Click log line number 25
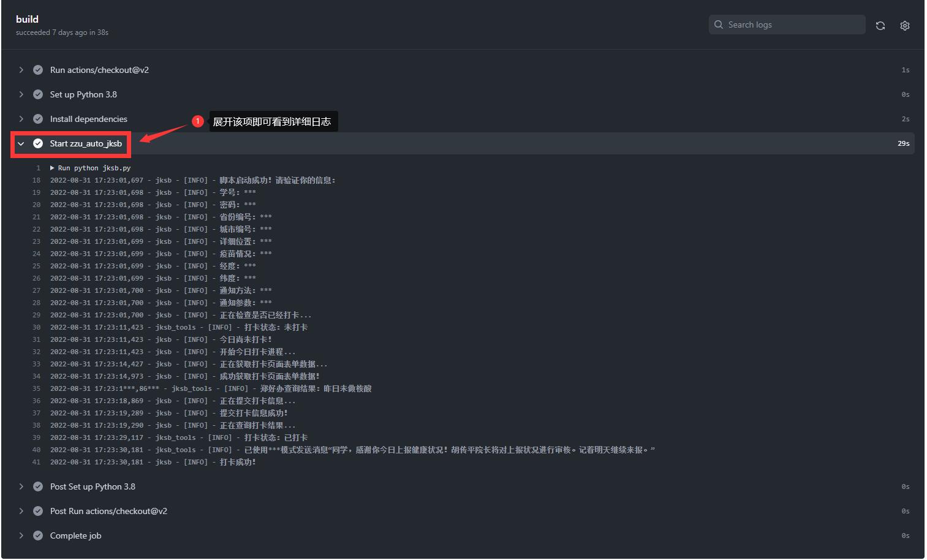This screenshot has height=560, width=927. [36, 266]
